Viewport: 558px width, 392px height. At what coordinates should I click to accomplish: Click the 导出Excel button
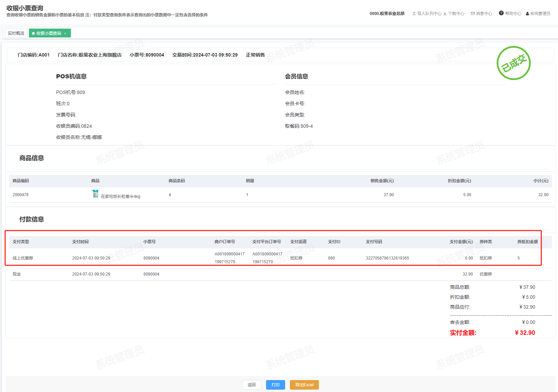[x=304, y=385]
